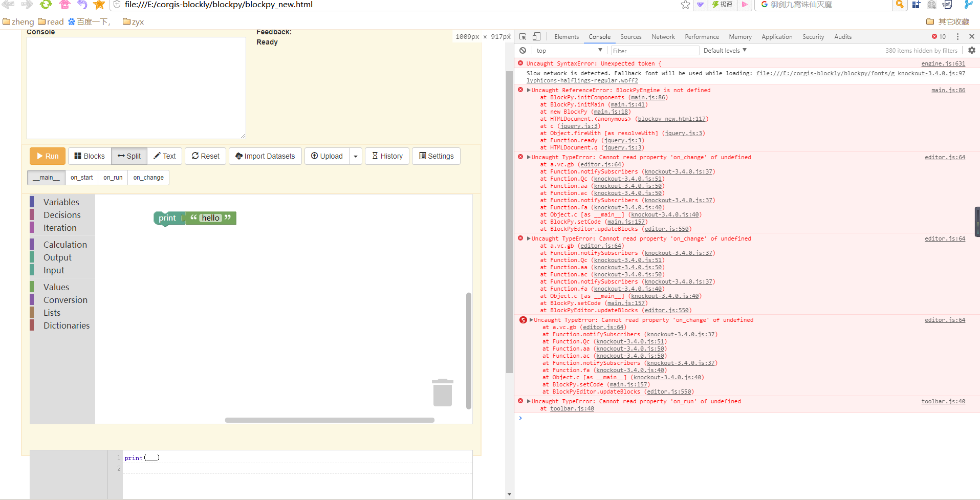The width and height of the screenshot is (980, 500).
Task: Click Import Datasets cloud icon
Action: coord(238,156)
